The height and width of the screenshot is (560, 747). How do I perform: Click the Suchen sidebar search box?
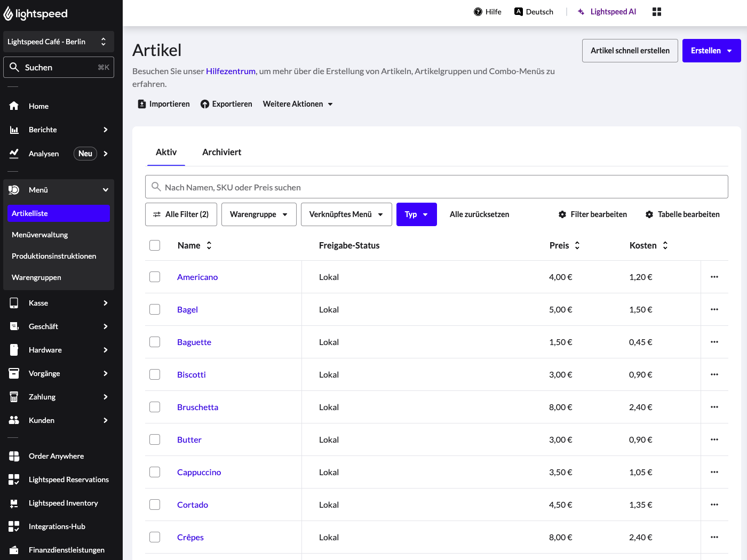(x=59, y=67)
